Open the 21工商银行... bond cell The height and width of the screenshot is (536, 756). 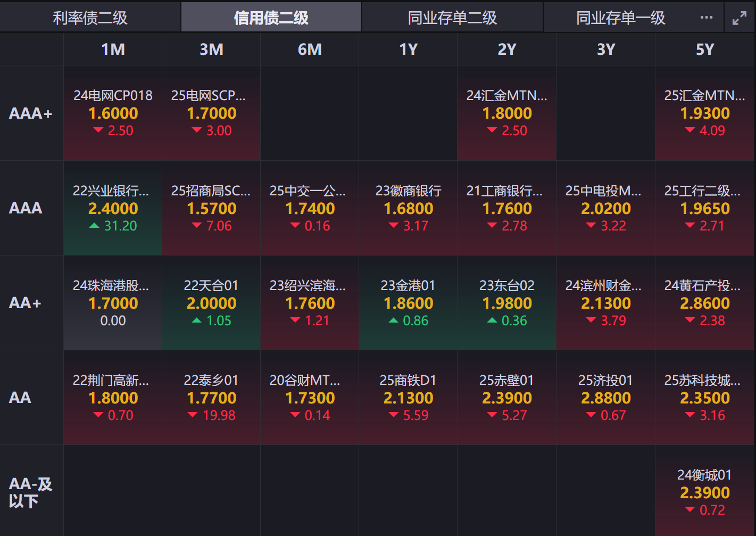(x=507, y=208)
